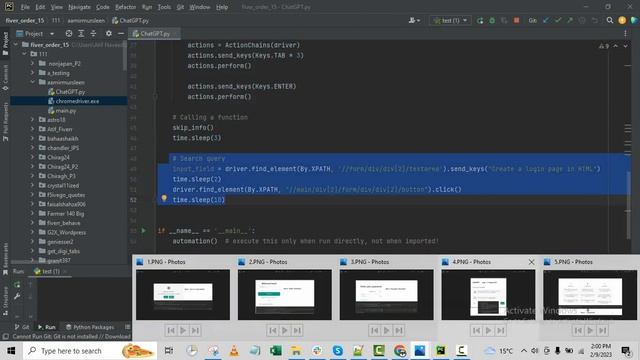Stop the running process with red square
The height and width of the screenshot is (360, 640).
click(516, 20)
